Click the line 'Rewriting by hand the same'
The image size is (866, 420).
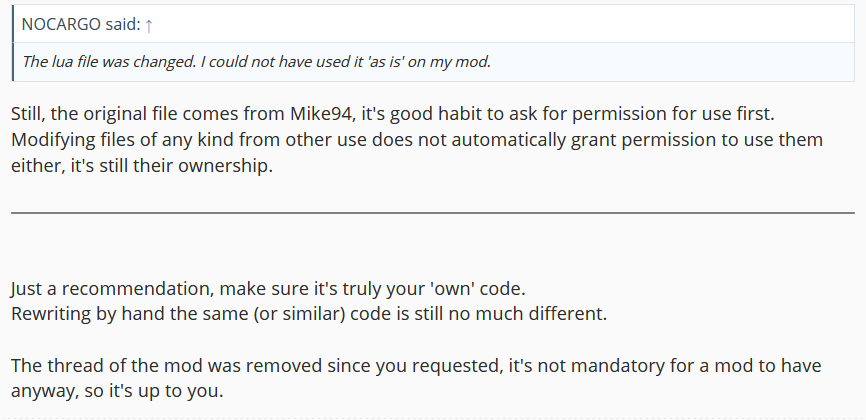point(309,314)
